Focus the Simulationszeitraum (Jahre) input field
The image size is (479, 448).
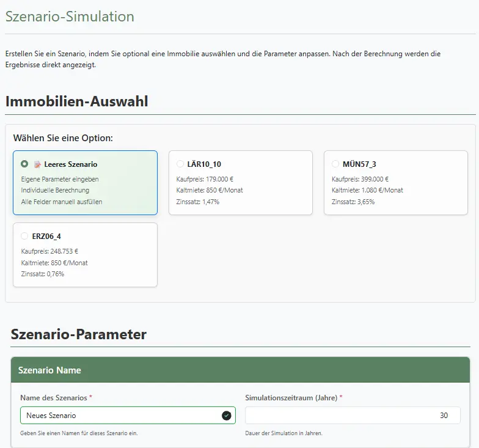pos(353,416)
